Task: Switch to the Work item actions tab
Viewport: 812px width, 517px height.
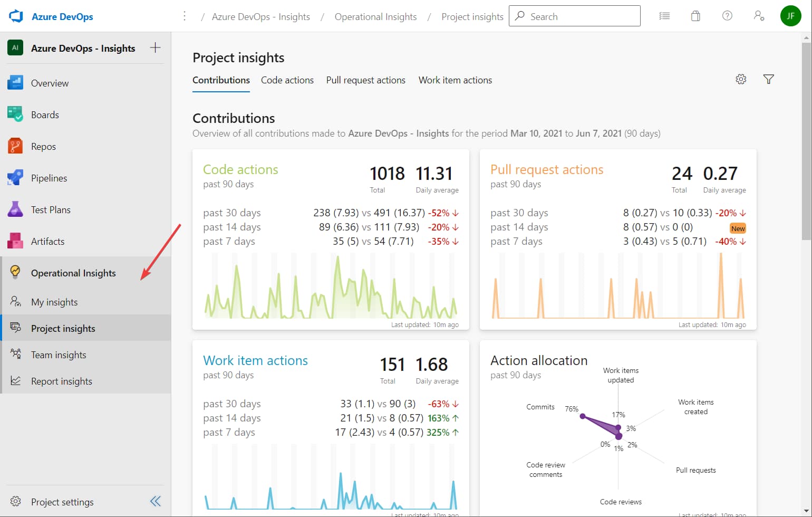Action: tap(455, 80)
